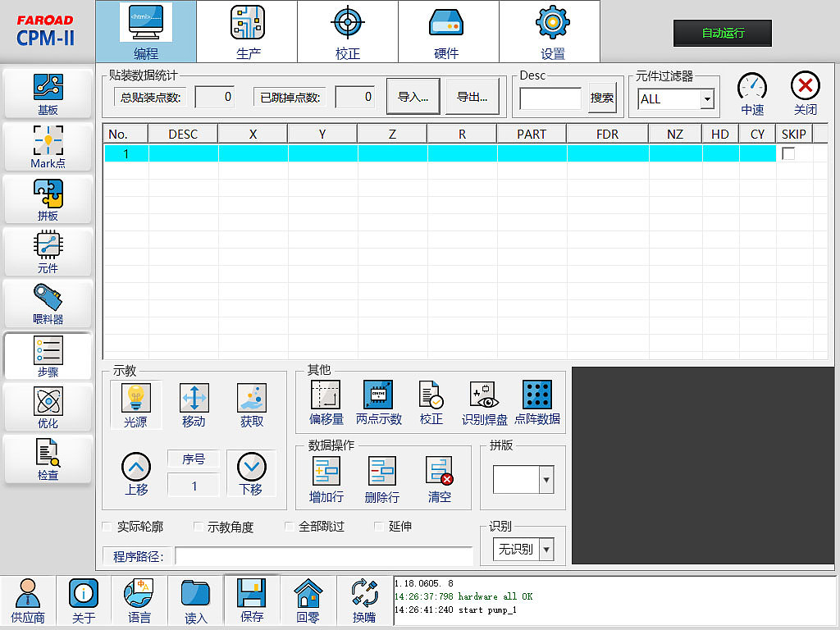The image size is (840, 630).
Task: Switch to the 生产 production tab
Action: click(248, 32)
